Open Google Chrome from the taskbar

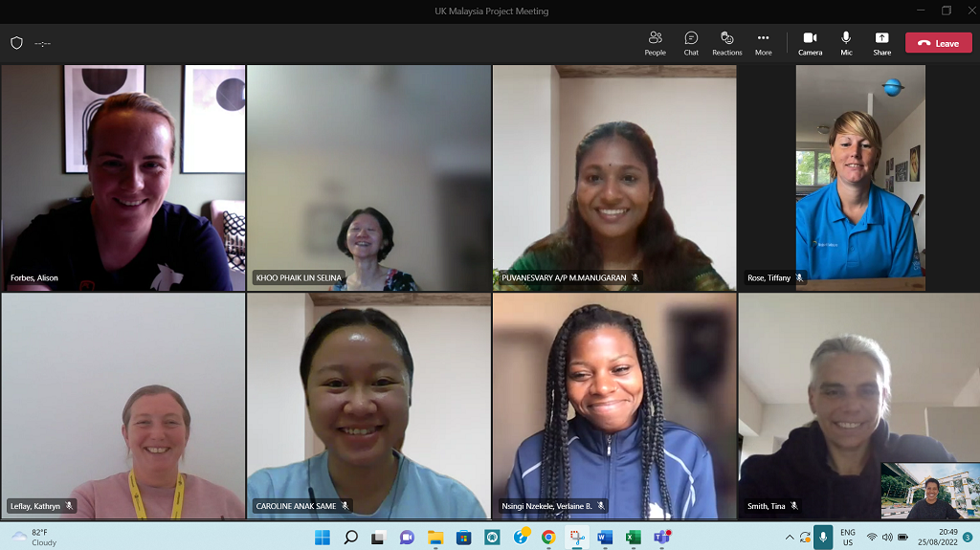pyautogui.click(x=548, y=538)
